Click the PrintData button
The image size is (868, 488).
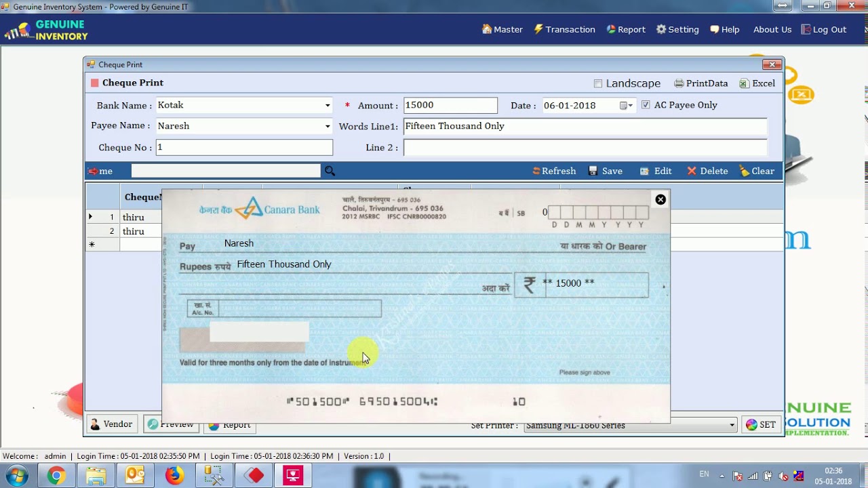[701, 83]
